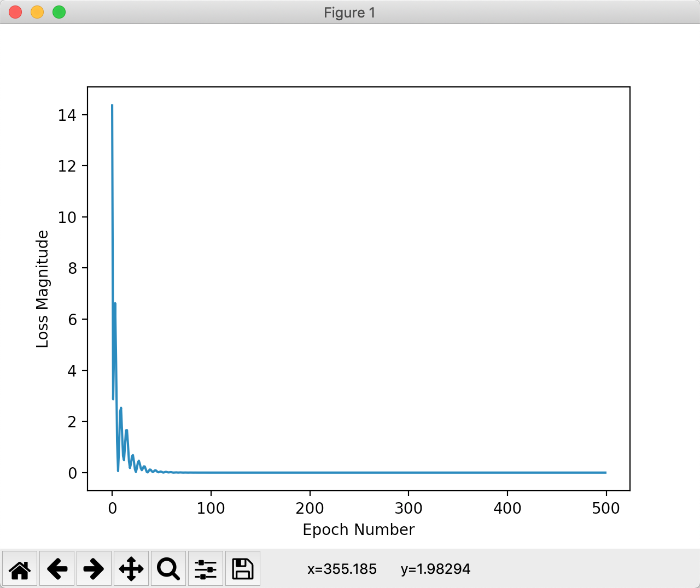This screenshot has width=700, height=588.
Task: Open the configure subplots sliders icon
Action: (x=206, y=569)
